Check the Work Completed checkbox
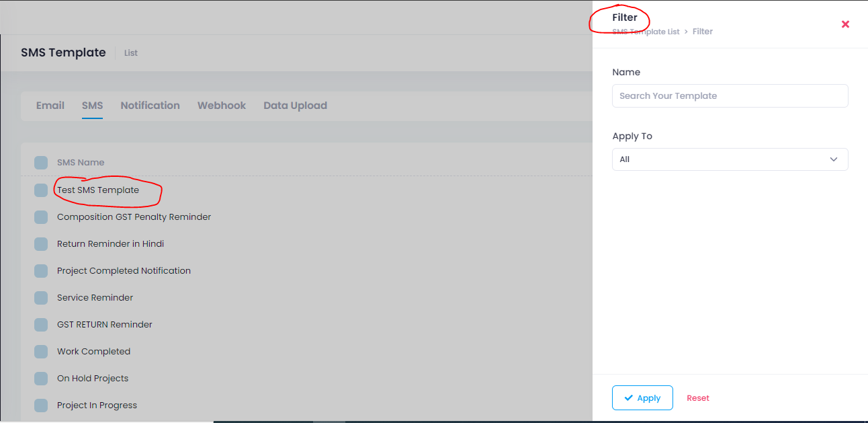The image size is (868, 423). point(41,352)
